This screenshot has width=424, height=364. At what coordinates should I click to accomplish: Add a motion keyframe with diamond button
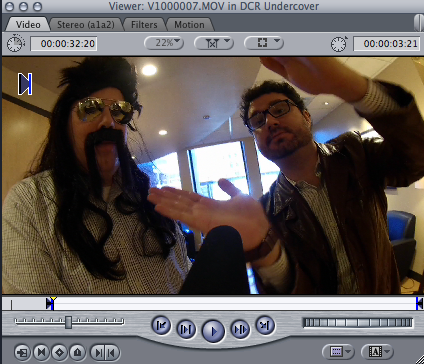(59, 352)
